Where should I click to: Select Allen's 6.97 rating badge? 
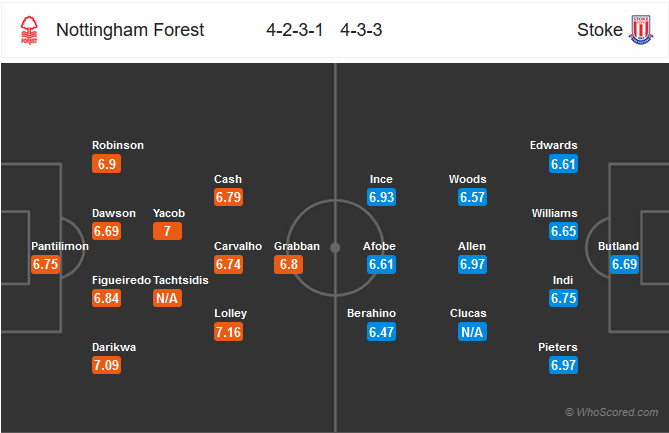pyautogui.click(x=472, y=264)
